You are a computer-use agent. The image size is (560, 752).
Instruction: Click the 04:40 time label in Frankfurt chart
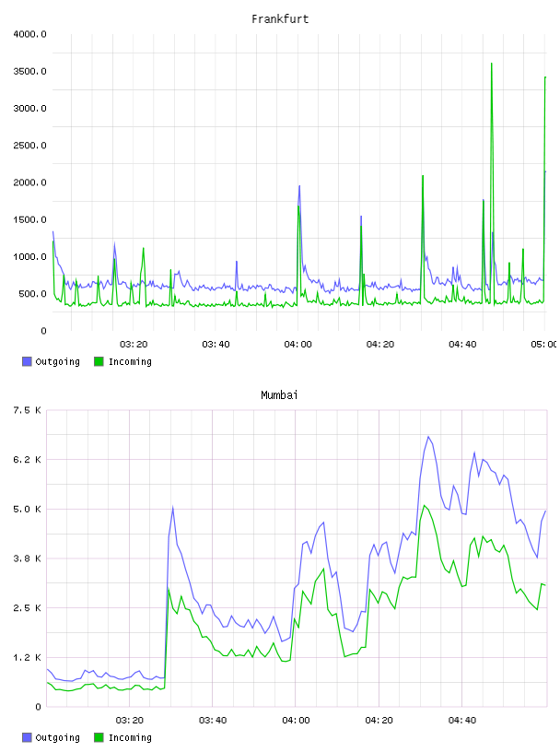click(462, 345)
